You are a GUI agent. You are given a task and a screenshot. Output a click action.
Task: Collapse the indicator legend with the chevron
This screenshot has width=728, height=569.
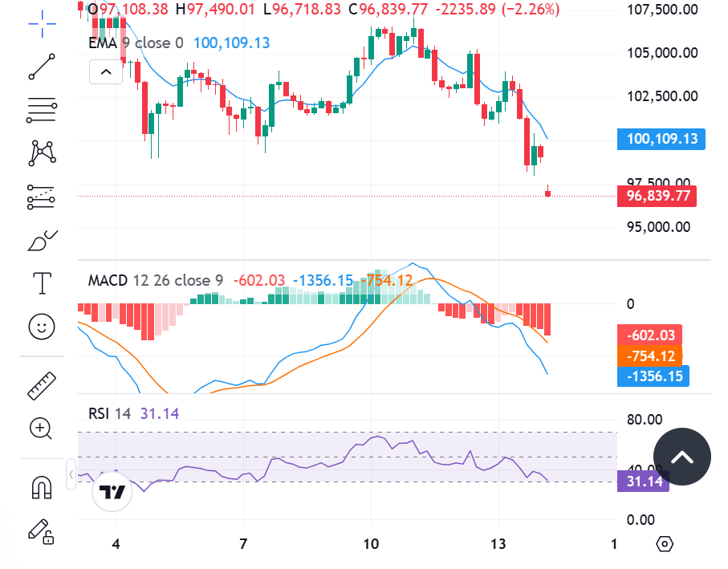(105, 71)
